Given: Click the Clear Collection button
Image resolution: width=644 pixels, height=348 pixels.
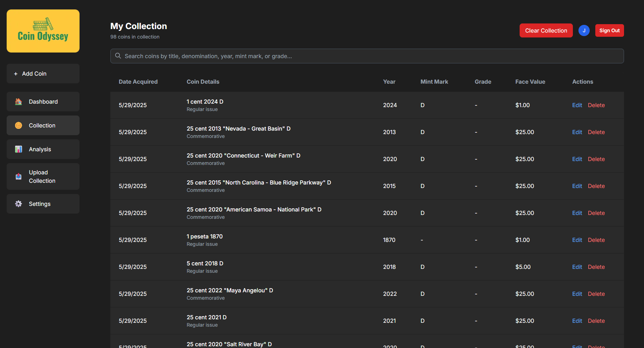Looking at the screenshot, I should tap(546, 30).
